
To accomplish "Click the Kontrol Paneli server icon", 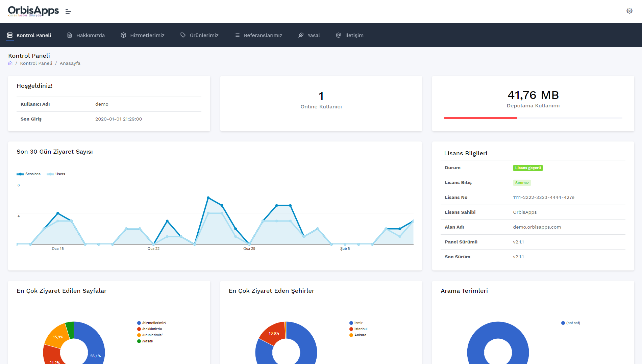I will pyautogui.click(x=10, y=35).
